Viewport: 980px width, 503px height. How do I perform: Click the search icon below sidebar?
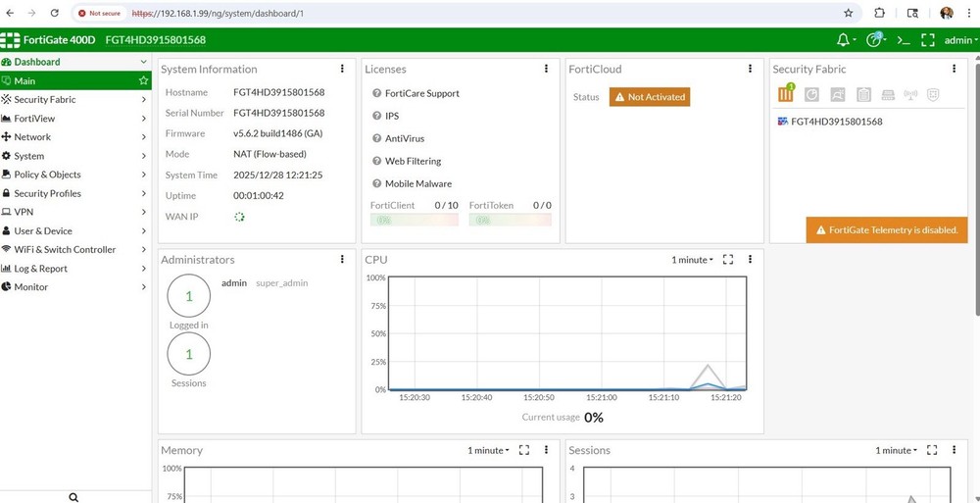73,497
